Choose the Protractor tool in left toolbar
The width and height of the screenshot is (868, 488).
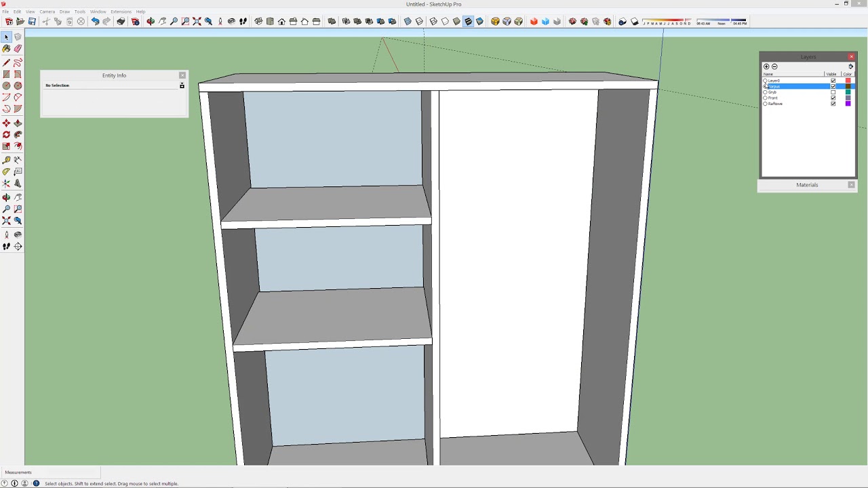pos(6,171)
